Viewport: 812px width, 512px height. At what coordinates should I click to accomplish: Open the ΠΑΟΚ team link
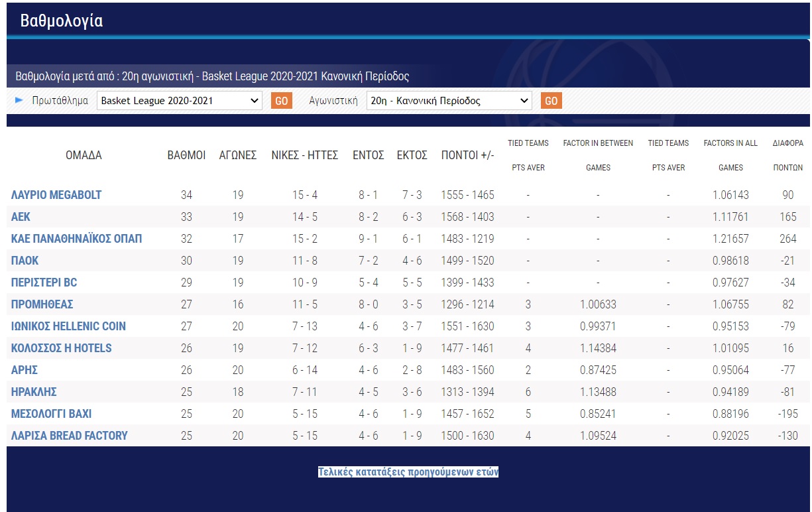25,261
